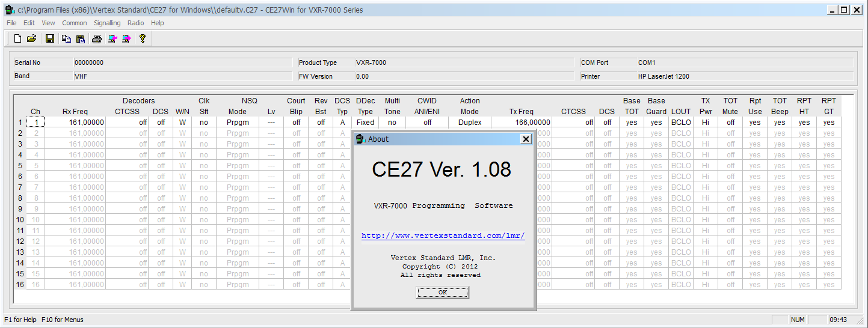Click the W cell under W/N in row 1
The height and width of the screenshot is (328, 868).
[x=182, y=123]
